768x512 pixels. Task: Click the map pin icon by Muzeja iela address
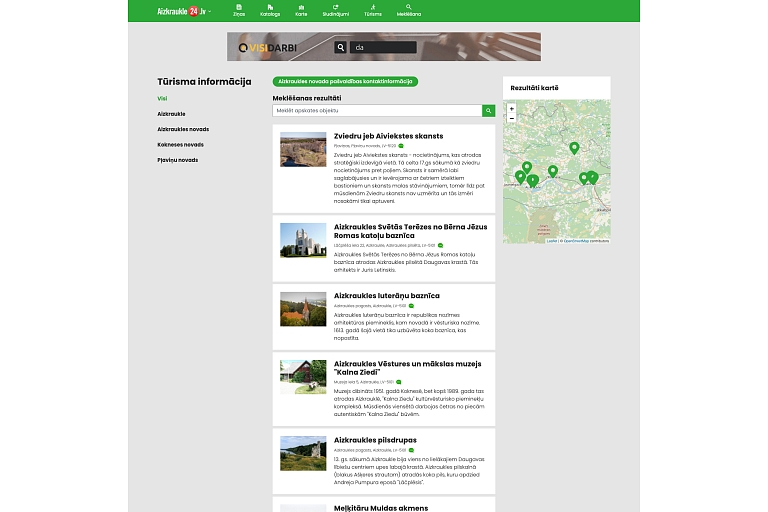pos(399,382)
